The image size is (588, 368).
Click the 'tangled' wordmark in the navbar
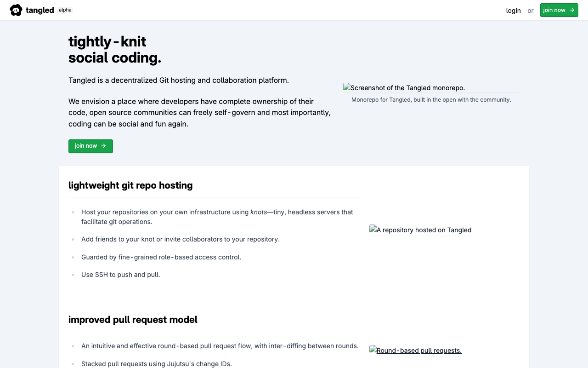[x=40, y=10]
